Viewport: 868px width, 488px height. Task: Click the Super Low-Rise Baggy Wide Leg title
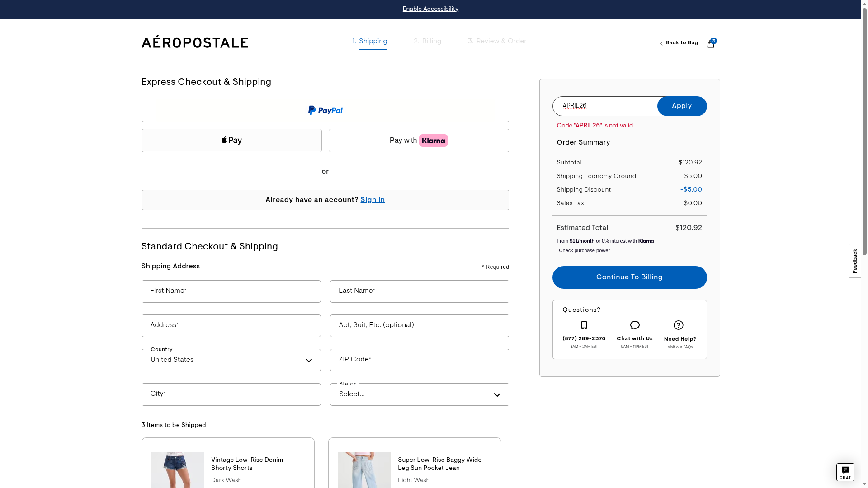click(440, 464)
